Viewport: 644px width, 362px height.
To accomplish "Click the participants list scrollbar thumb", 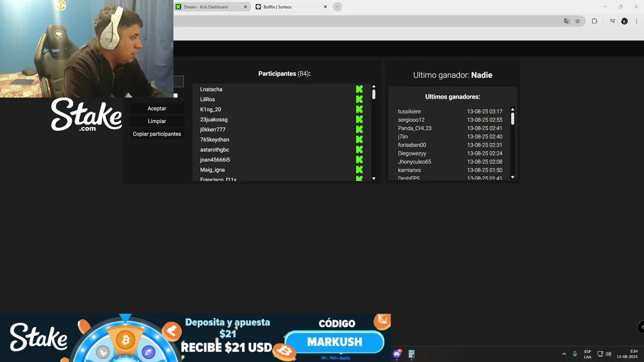I will pos(374,94).
